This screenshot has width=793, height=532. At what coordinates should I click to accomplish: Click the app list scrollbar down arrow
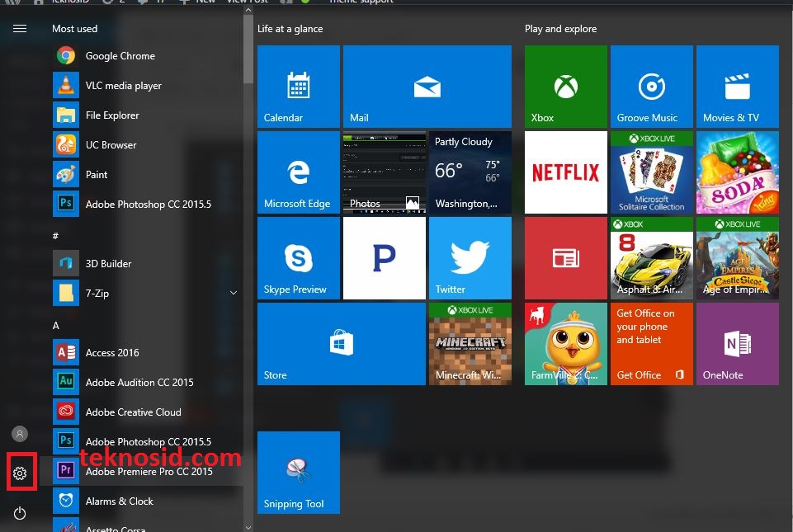pyautogui.click(x=248, y=527)
